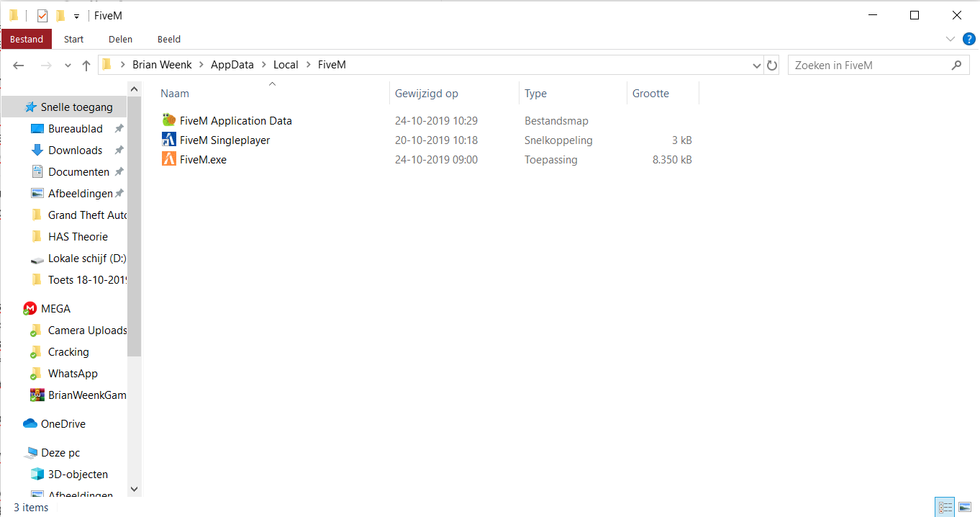
Task: Expand the address bar history dropdown
Action: [x=756, y=66]
